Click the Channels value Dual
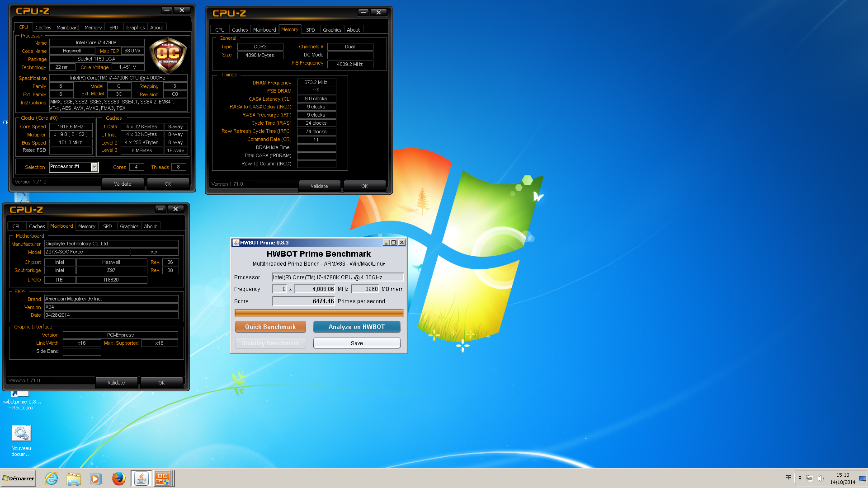 (x=350, y=47)
